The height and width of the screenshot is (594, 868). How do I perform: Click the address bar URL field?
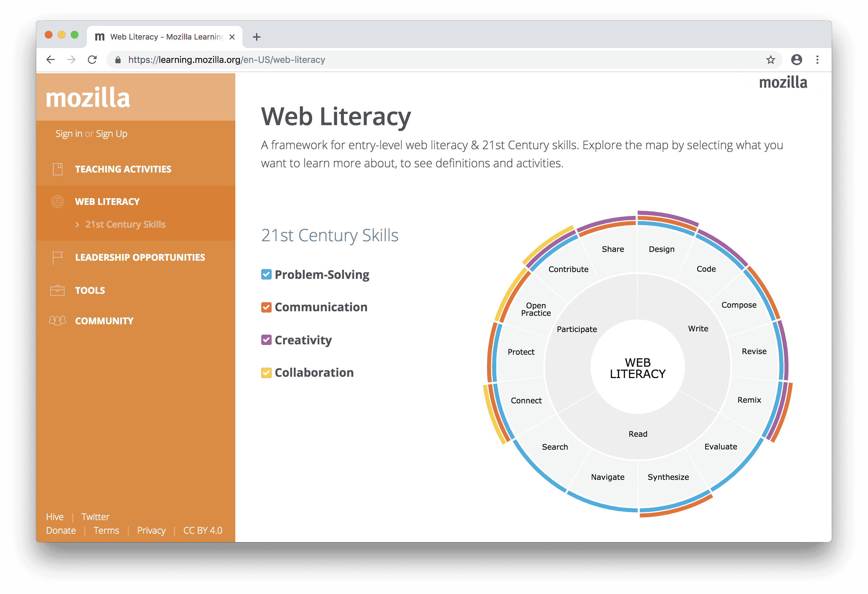pos(444,60)
